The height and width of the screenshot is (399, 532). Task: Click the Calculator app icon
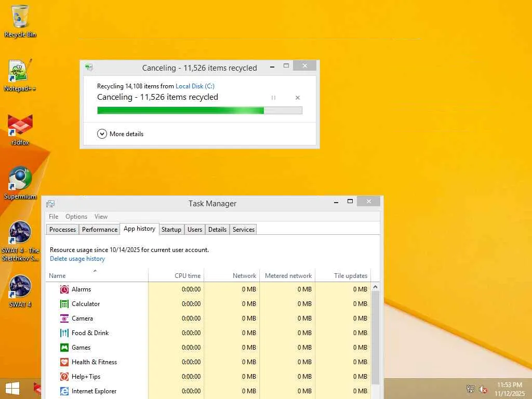[x=64, y=304]
